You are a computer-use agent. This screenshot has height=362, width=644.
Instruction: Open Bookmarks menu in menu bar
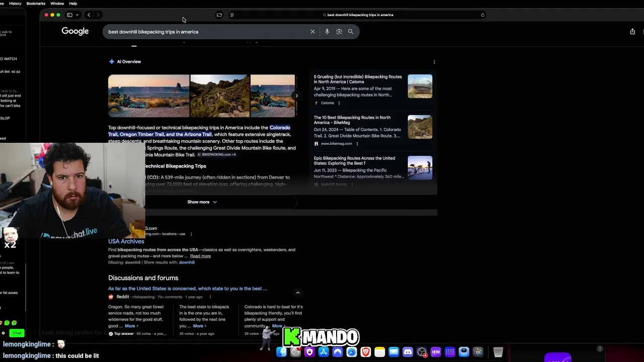[x=36, y=4]
